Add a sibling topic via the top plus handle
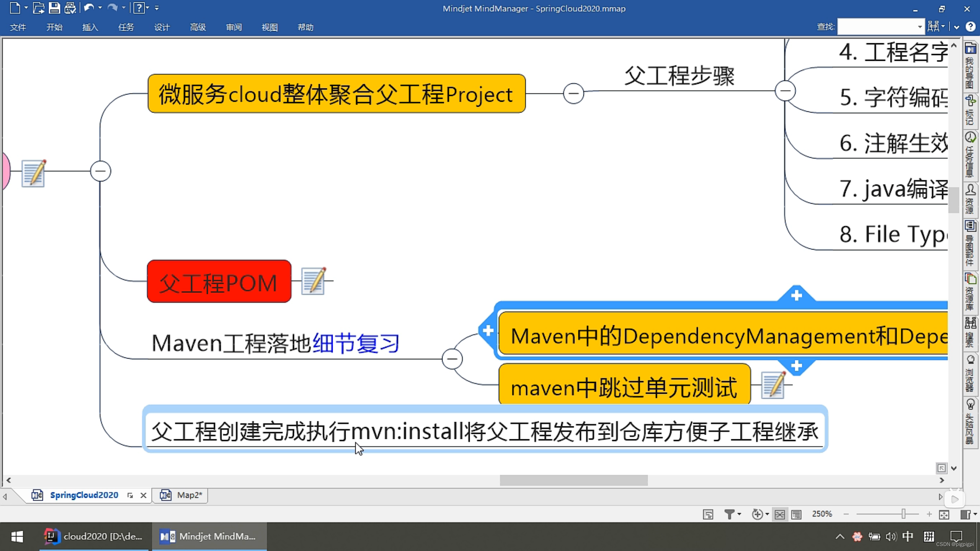 click(797, 295)
